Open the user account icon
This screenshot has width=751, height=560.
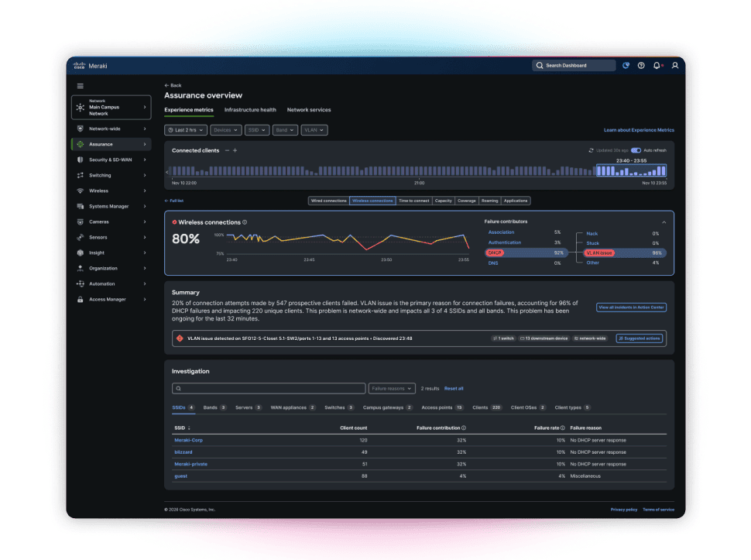point(675,66)
